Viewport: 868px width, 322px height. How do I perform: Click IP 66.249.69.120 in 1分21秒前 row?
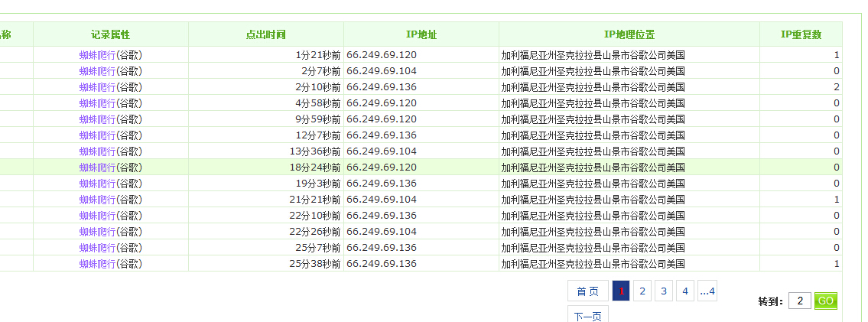pyautogui.click(x=382, y=55)
